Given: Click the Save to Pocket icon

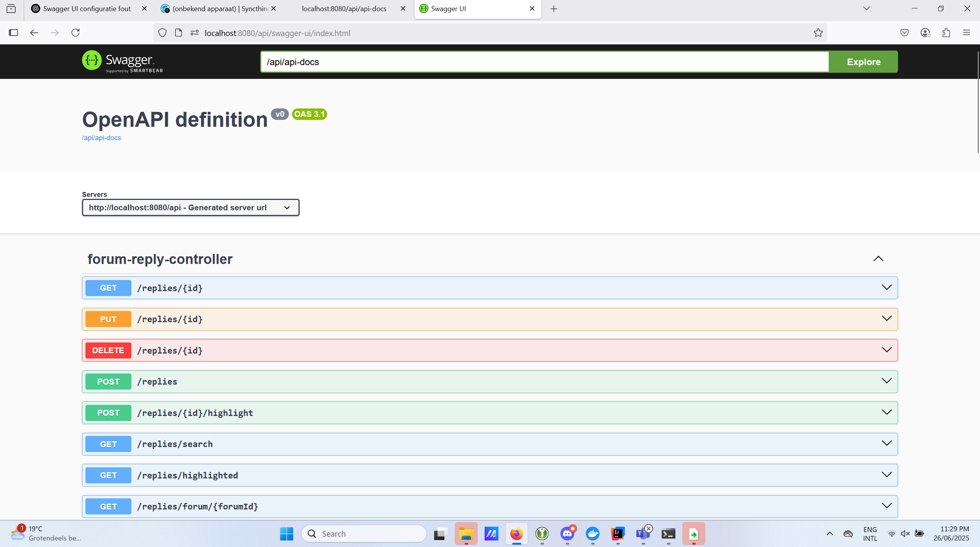Looking at the screenshot, I should (904, 33).
